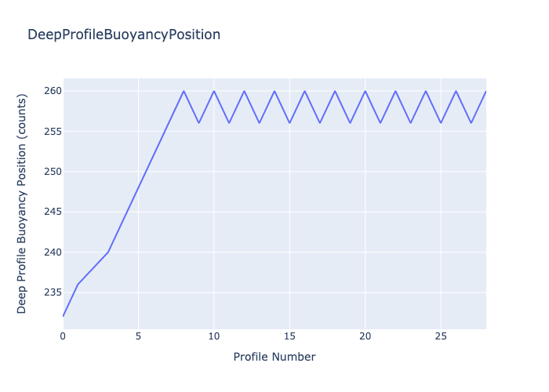Viewport: 549px width, 392px height.
Task: Click the x-axis tick label 0
Action: 63,336
